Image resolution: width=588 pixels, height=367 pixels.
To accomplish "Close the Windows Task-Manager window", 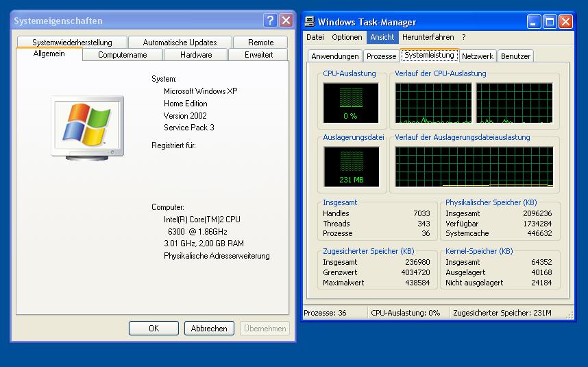I will coord(565,22).
